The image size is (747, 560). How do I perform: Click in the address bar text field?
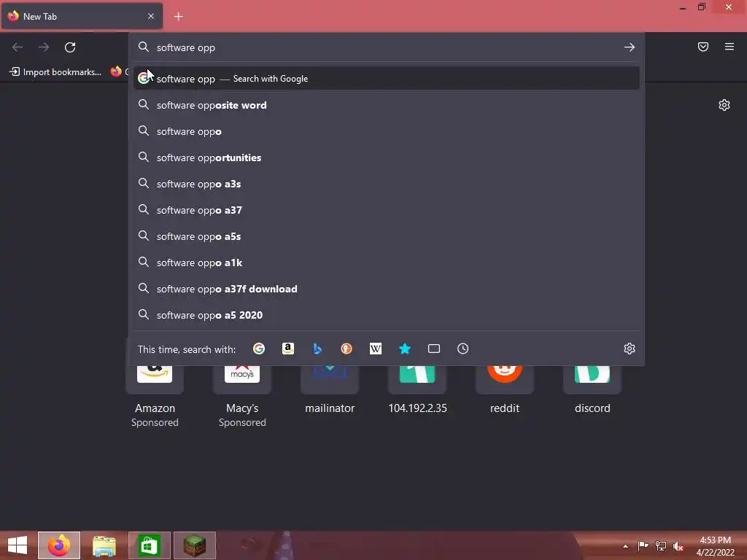pyautogui.click(x=386, y=47)
